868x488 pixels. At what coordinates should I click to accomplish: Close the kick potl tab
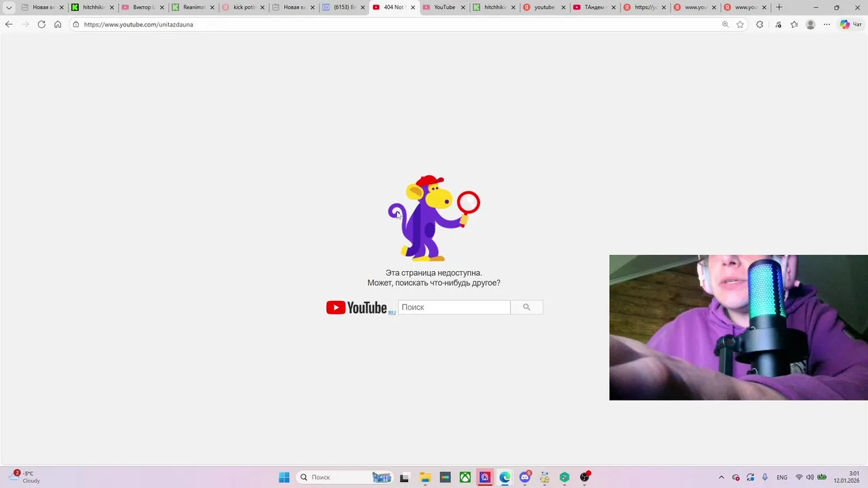(x=262, y=7)
